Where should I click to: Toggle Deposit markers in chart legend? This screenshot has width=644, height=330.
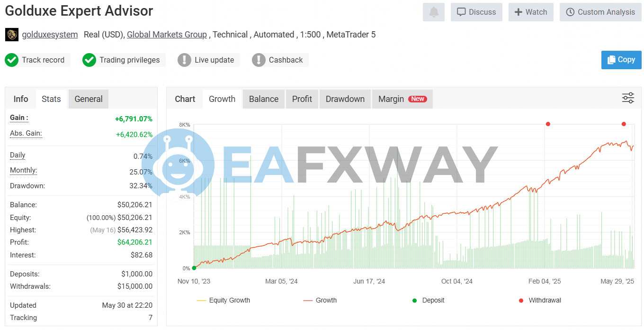428,300
